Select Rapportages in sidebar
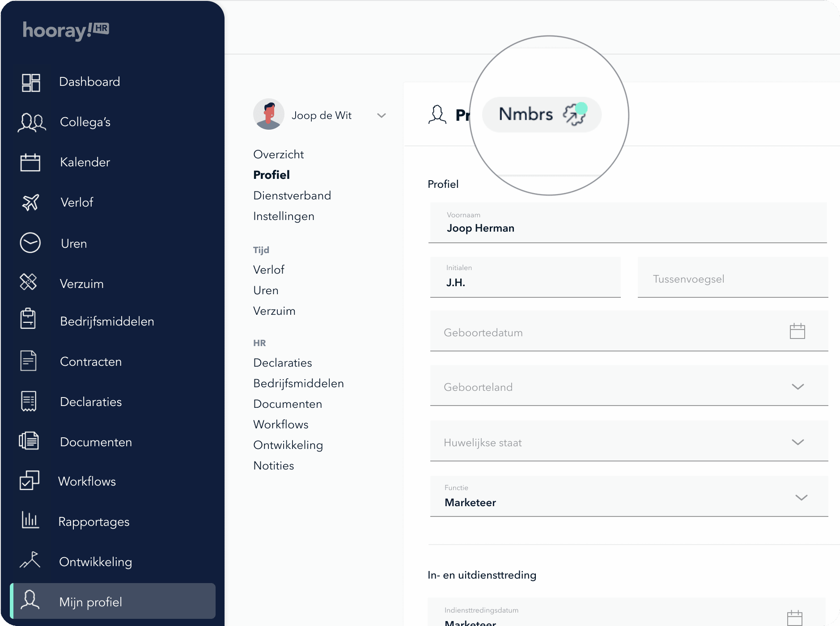Viewport: 840px width, 626px height. pyautogui.click(x=94, y=522)
